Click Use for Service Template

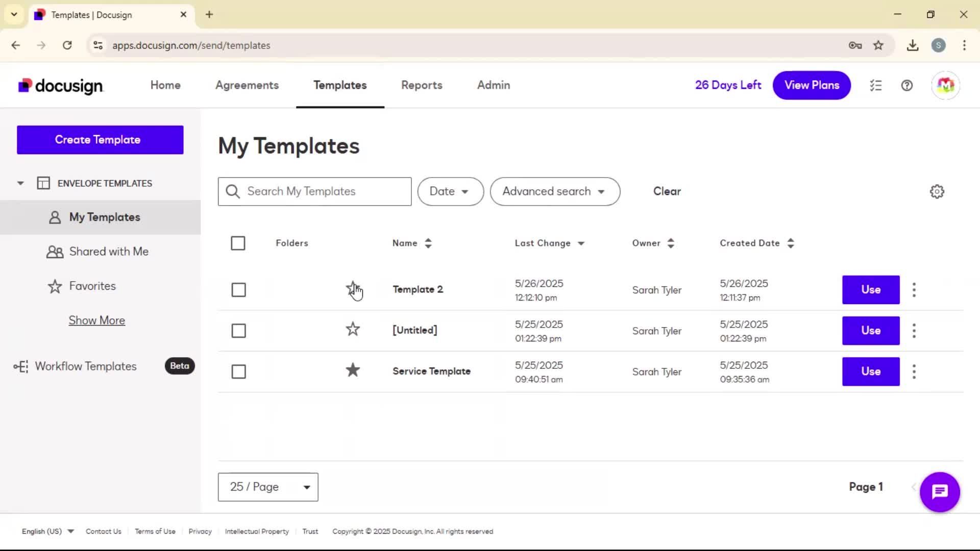pyautogui.click(x=871, y=371)
